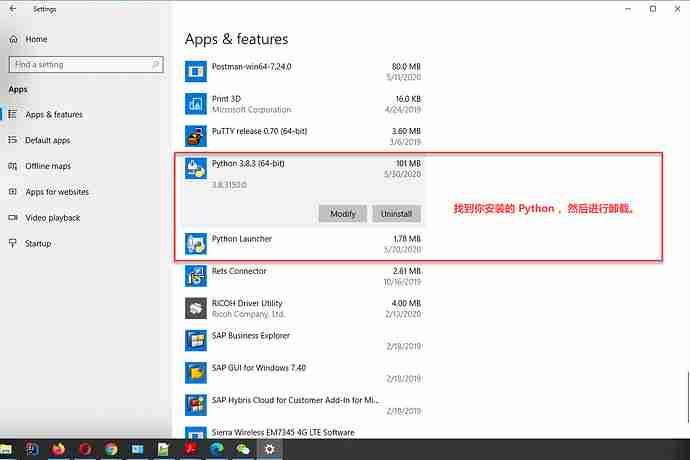Viewport: 690px width, 460px height.
Task: Open Video playback section
Action: (x=44, y=218)
